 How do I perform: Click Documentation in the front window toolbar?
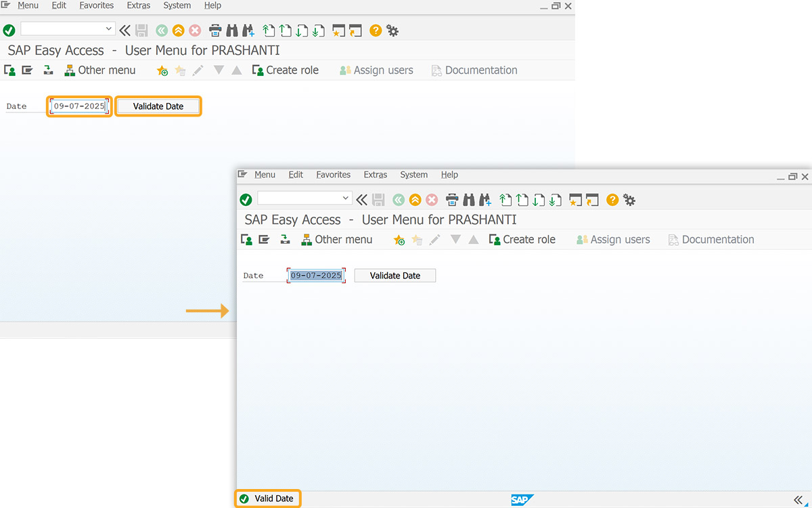(x=710, y=240)
